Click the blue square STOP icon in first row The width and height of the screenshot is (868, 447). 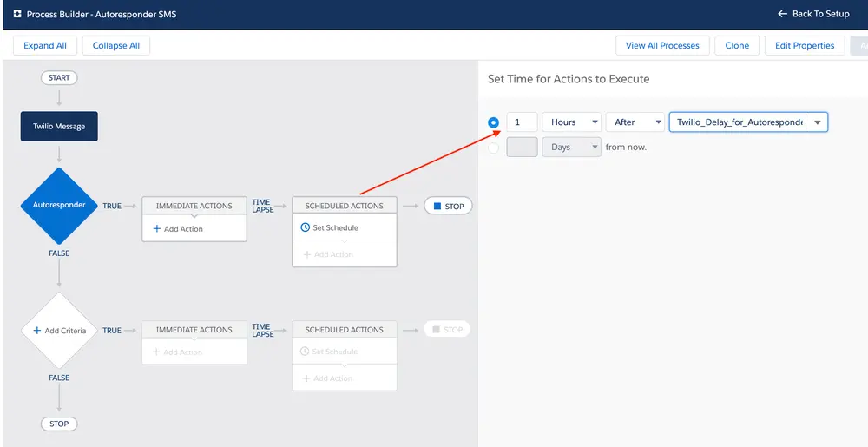point(437,206)
